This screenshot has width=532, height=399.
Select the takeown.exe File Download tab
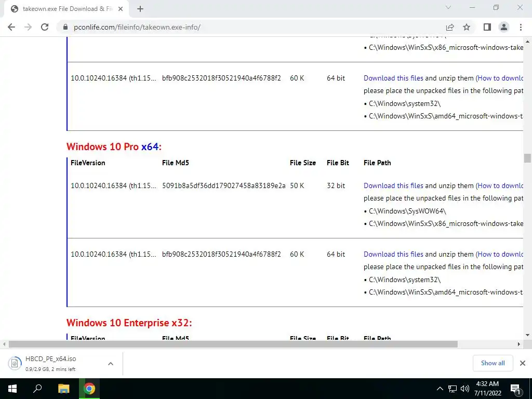click(67, 9)
